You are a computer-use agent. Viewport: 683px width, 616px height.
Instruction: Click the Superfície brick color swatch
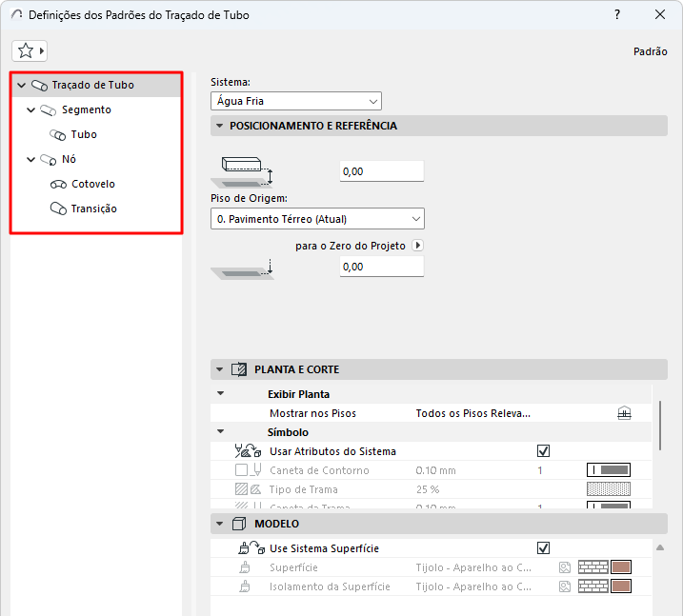pyautogui.click(x=621, y=567)
